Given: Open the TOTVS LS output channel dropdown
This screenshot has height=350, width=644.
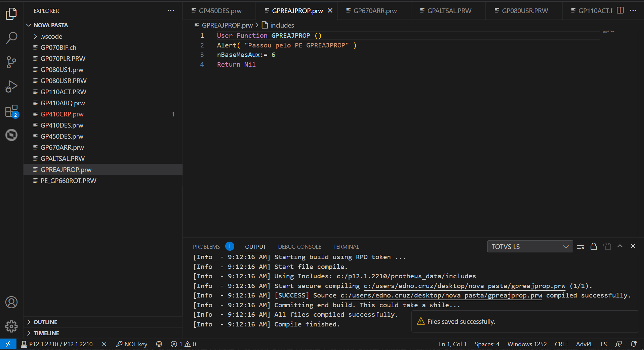Looking at the screenshot, I should pos(530,246).
